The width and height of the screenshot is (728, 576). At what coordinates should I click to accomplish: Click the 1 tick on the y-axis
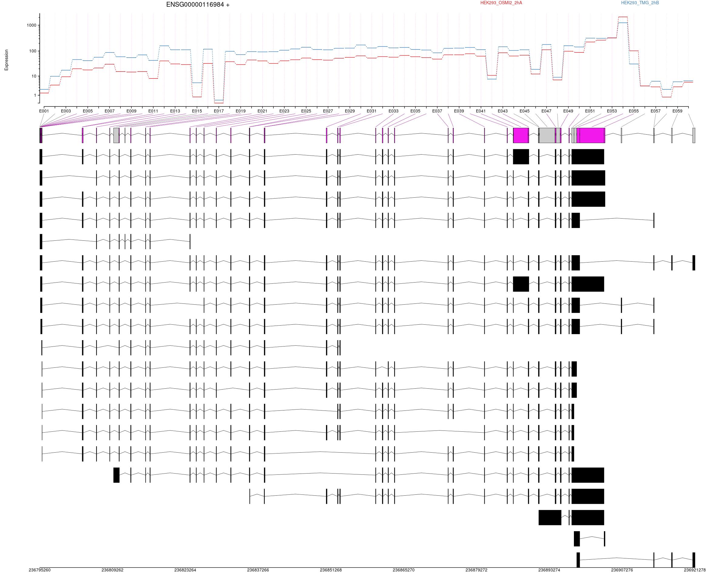point(35,95)
